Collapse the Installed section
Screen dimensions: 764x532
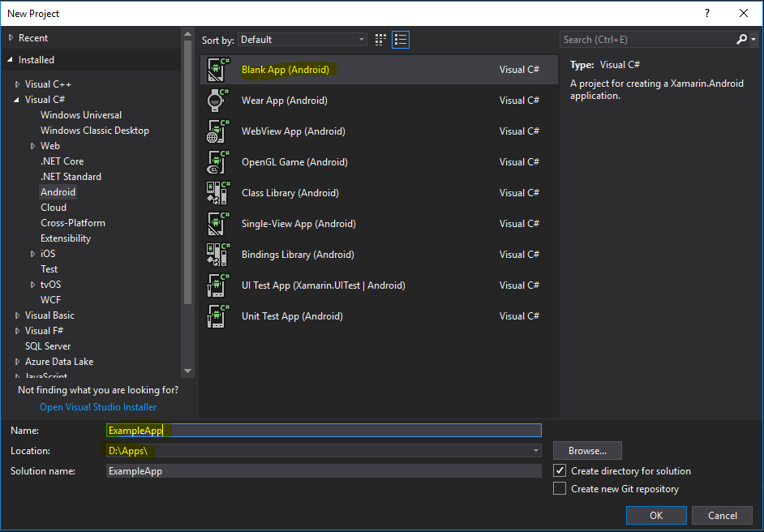11,59
